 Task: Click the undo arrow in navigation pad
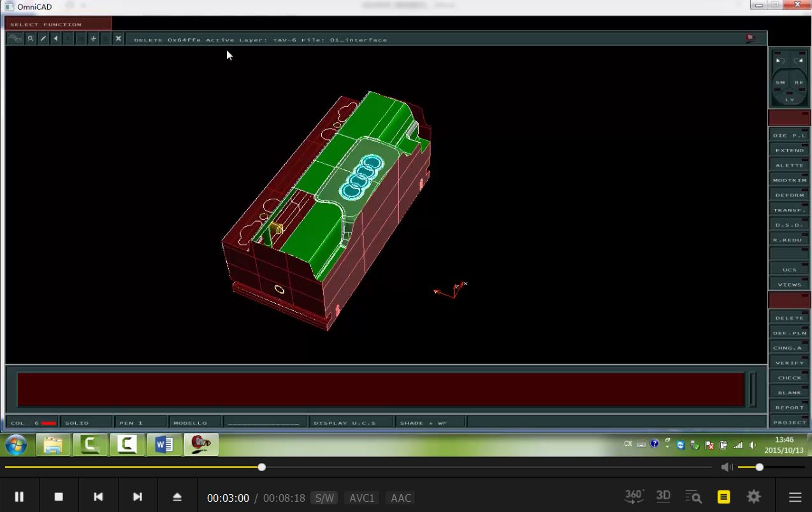(x=781, y=60)
